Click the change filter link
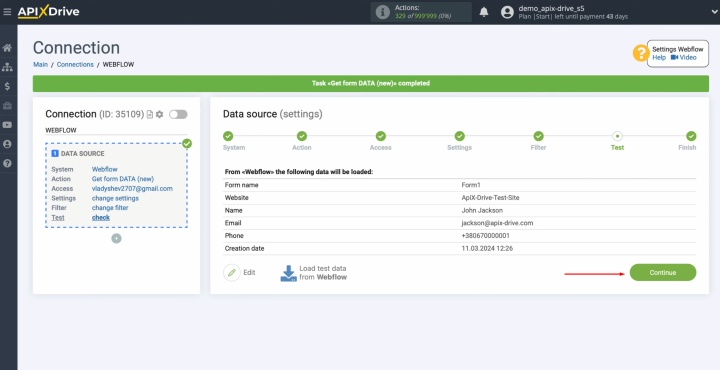This screenshot has width=720, height=370. click(110, 208)
